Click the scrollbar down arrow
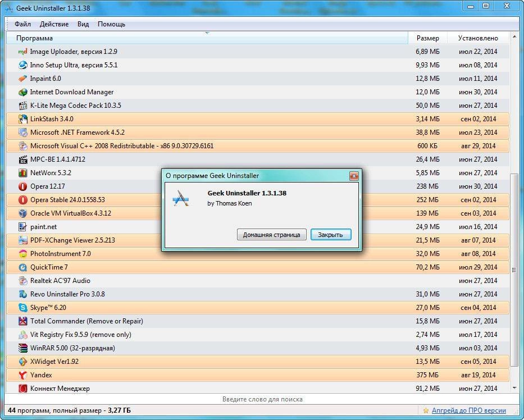This screenshot has width=524, height=420. pyautogui.click(x=514, y=388)
